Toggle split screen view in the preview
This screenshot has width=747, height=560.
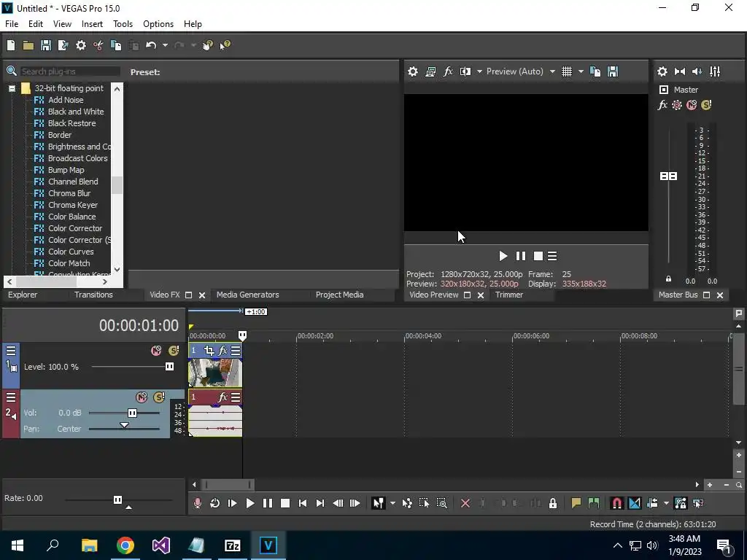pyautogui.click(x=465, y=71)
